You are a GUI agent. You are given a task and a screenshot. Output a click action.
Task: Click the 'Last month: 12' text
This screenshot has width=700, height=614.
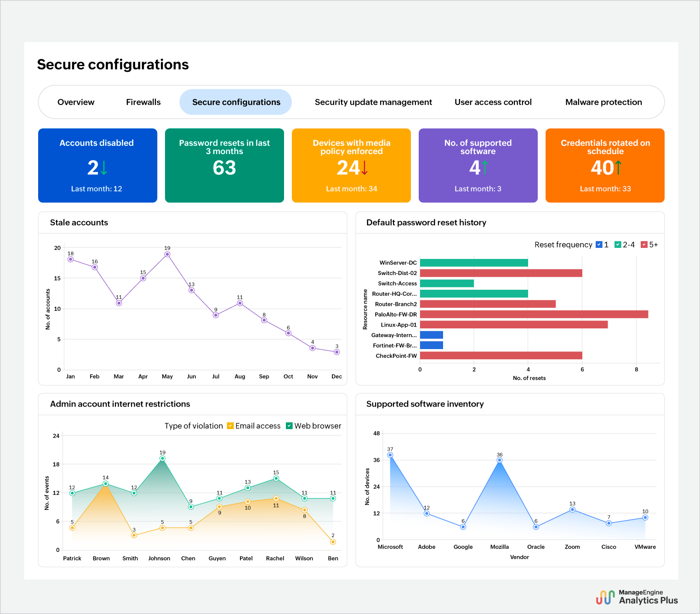97,189
